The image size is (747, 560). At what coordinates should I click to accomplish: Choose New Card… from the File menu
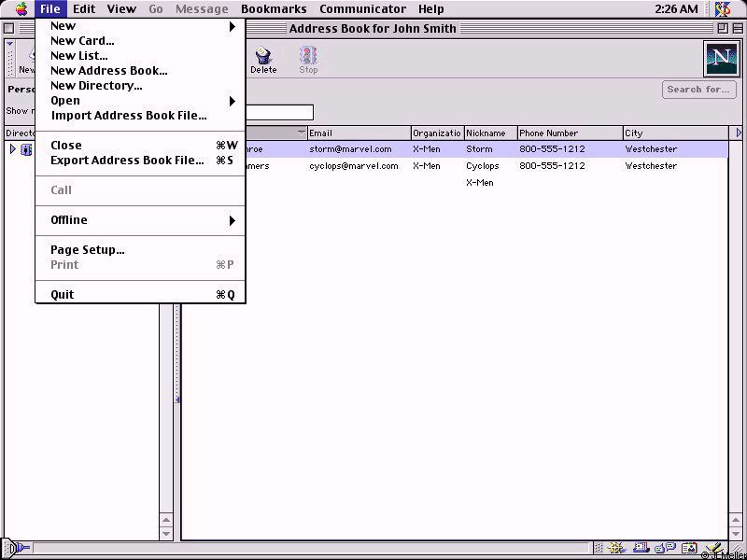click(82, 41)
